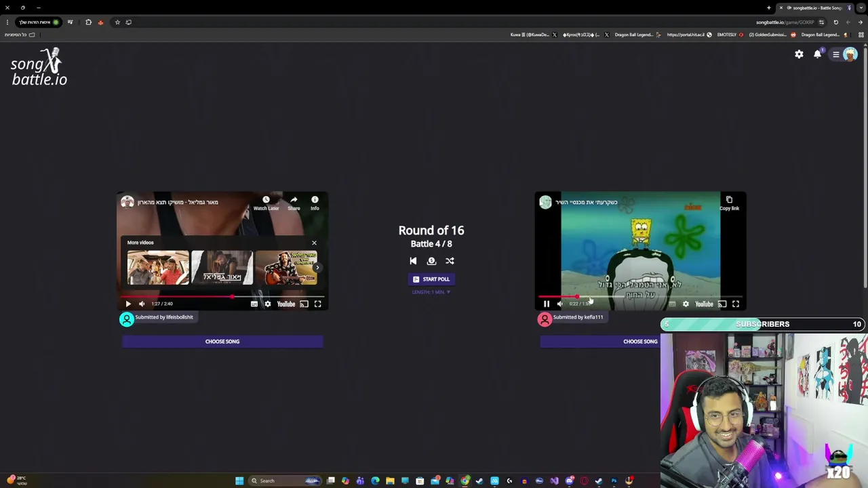The image size is (868, 488).
Task: Open songbattle.io home logo
Action: point(39,67)
